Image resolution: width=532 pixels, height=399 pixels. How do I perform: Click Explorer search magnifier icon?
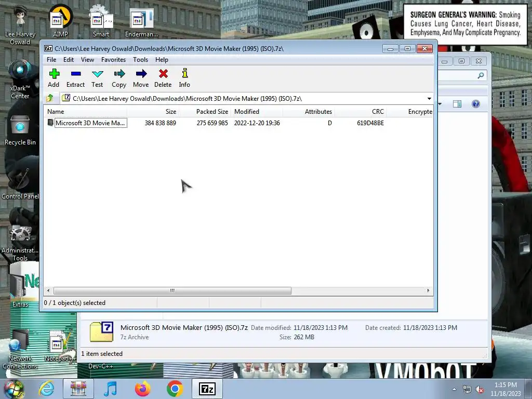click(481, 75)
